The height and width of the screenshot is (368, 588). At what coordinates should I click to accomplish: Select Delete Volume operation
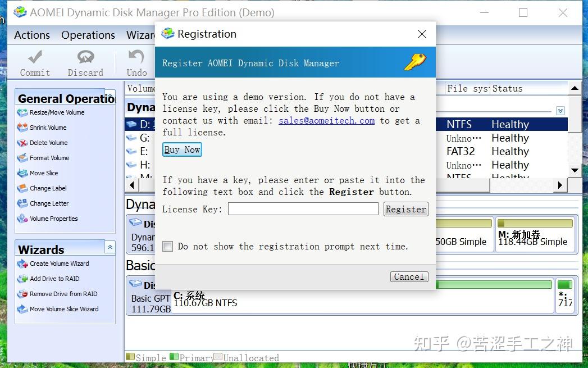(44, 143)
